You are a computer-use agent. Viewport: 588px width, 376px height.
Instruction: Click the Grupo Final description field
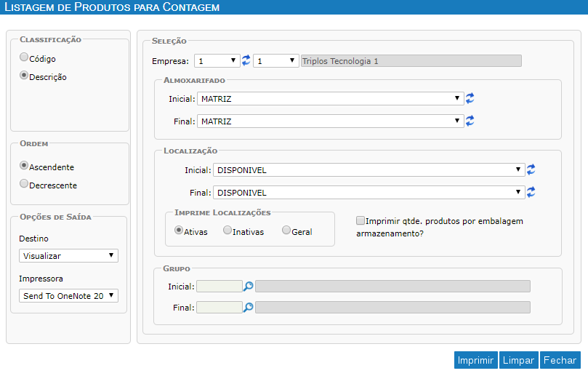(392, 308)
